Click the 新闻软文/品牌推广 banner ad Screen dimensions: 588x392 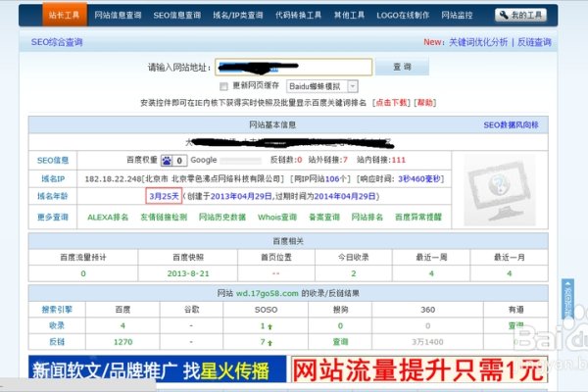point(157,369)
